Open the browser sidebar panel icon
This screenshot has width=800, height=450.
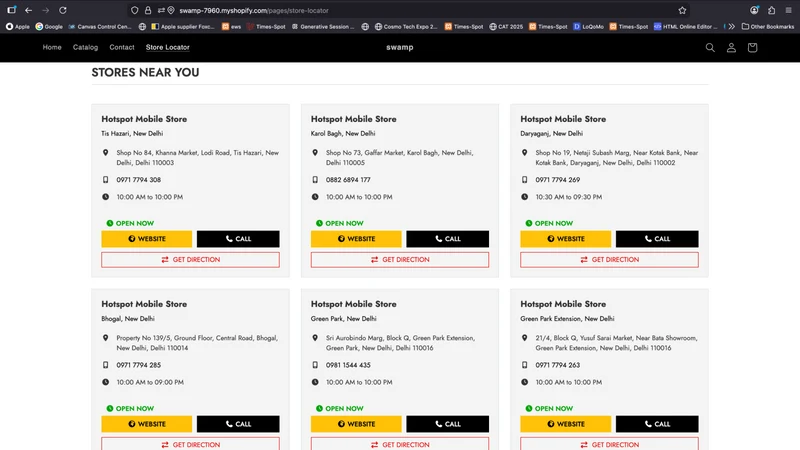coord(11,10)
